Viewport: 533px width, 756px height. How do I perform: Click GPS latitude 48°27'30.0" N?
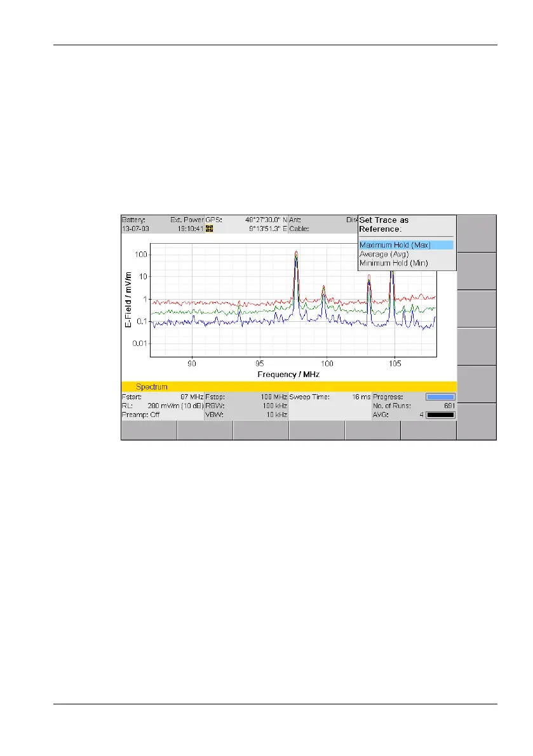pyautogui.click(x=266, y=220)
